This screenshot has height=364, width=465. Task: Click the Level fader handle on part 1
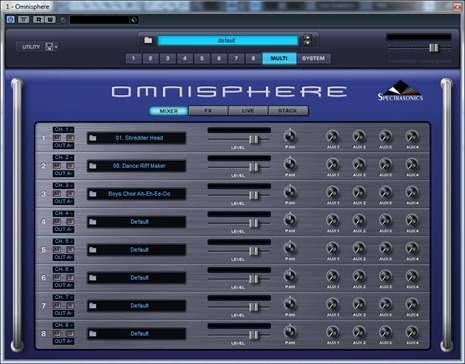coord(254,139)
